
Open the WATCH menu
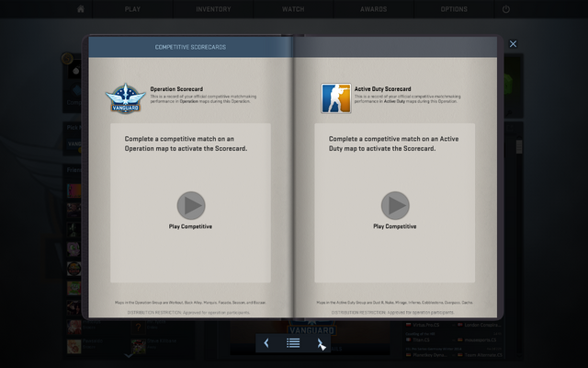click(293, 9)
